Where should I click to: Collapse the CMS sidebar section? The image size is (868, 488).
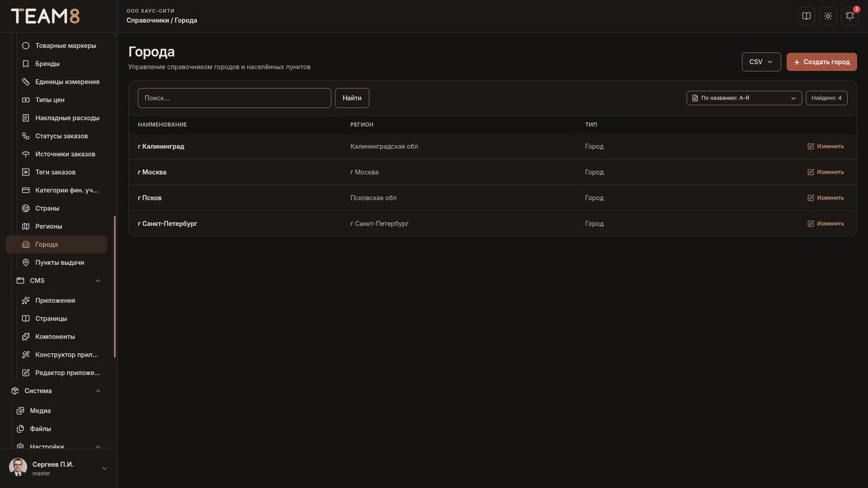click(98, 281)
